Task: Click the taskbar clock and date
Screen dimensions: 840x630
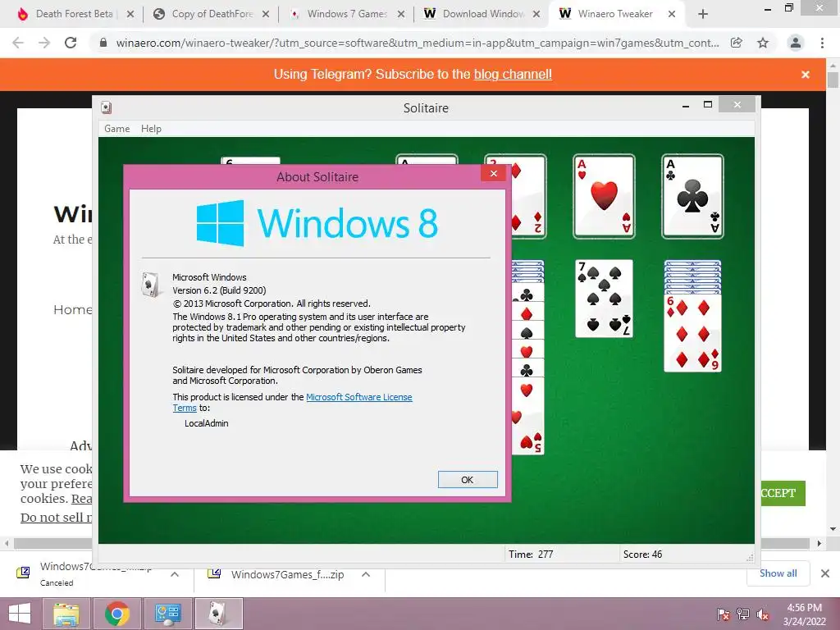Action: click(804, 614)
